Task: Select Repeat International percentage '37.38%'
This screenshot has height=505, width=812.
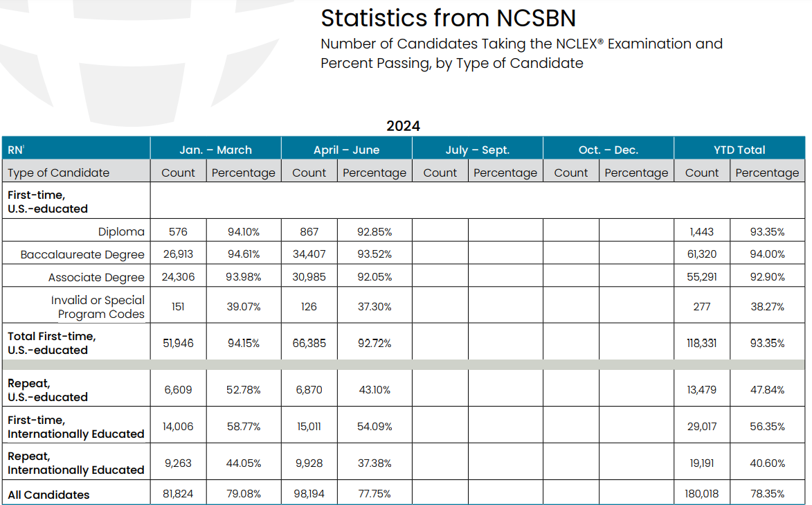Action: click(375, 463)
